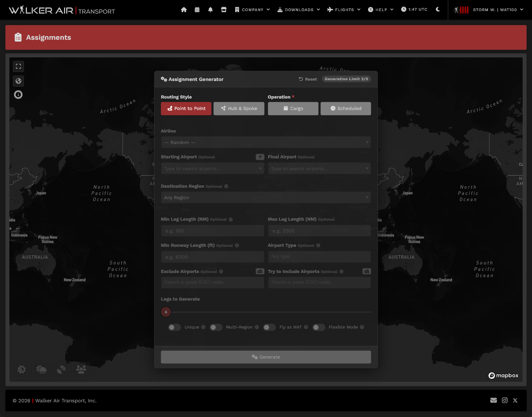
Task: Open the Airport Type selector
Action: [x=319, y=257]
